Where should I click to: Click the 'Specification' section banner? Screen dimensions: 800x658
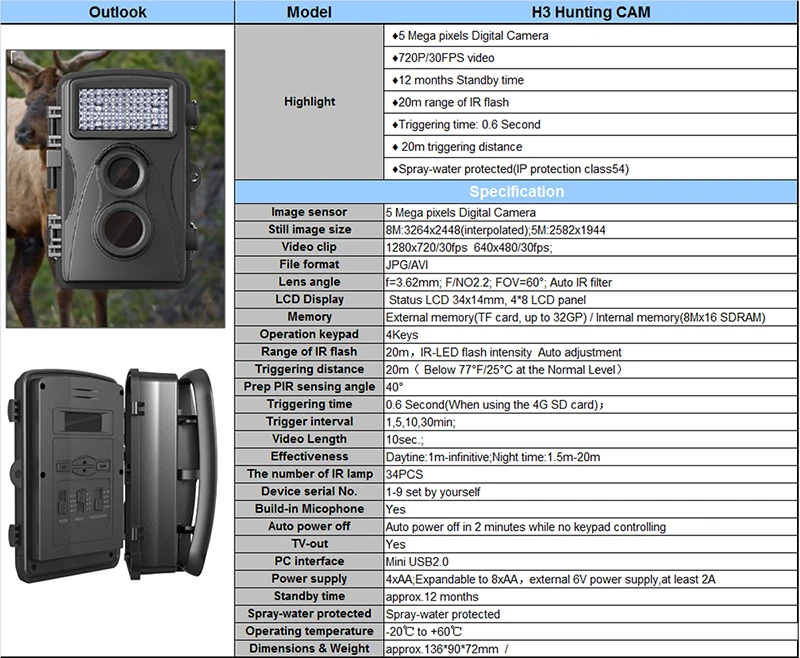516,191
